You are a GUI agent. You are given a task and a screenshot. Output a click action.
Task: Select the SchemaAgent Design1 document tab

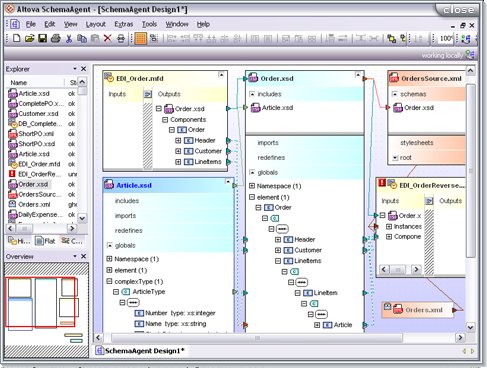coord(140,351)
